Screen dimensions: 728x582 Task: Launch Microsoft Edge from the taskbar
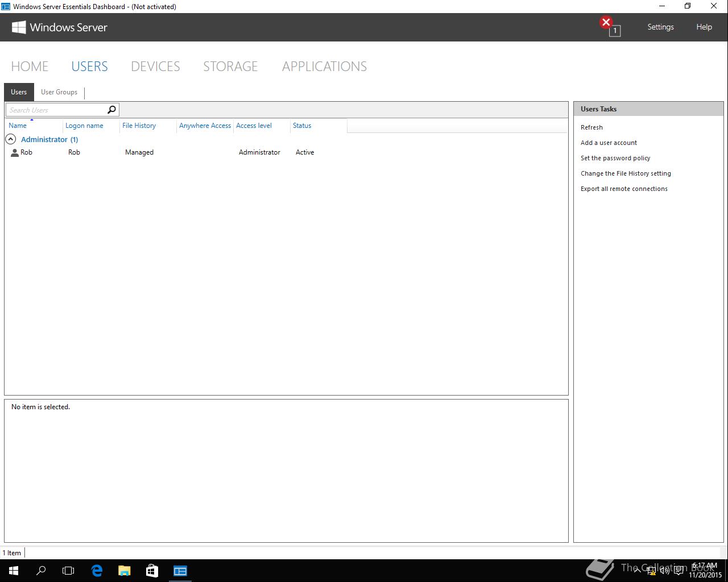[97, 571]
